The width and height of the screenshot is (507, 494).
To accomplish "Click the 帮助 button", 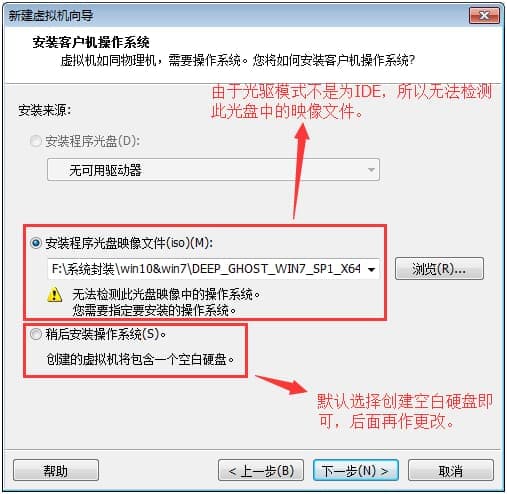I will pos(56,470).
